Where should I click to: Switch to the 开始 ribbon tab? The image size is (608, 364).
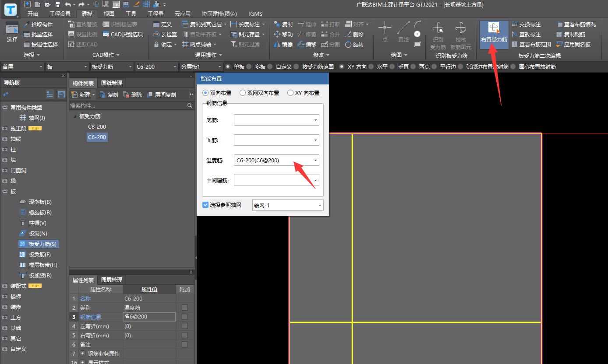[x=33, y=14]
